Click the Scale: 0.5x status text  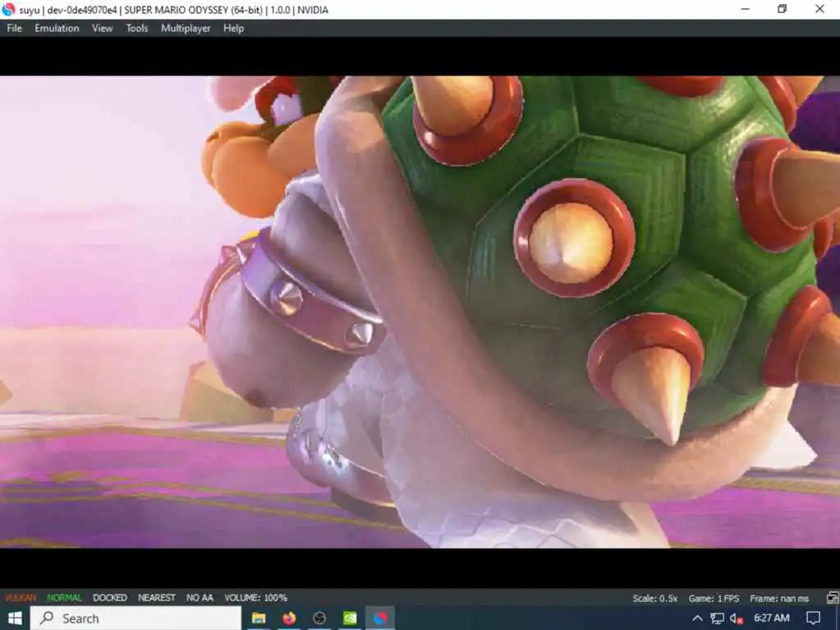[655, 598]
